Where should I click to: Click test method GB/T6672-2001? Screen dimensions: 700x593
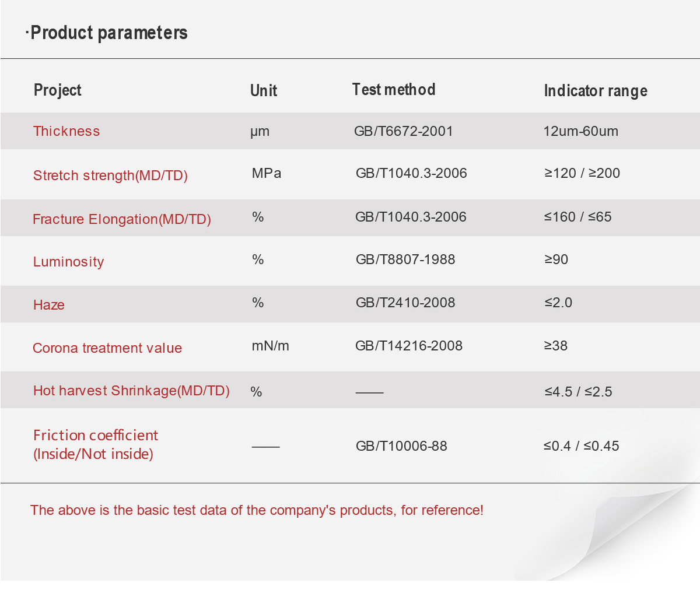click(404, 131)
